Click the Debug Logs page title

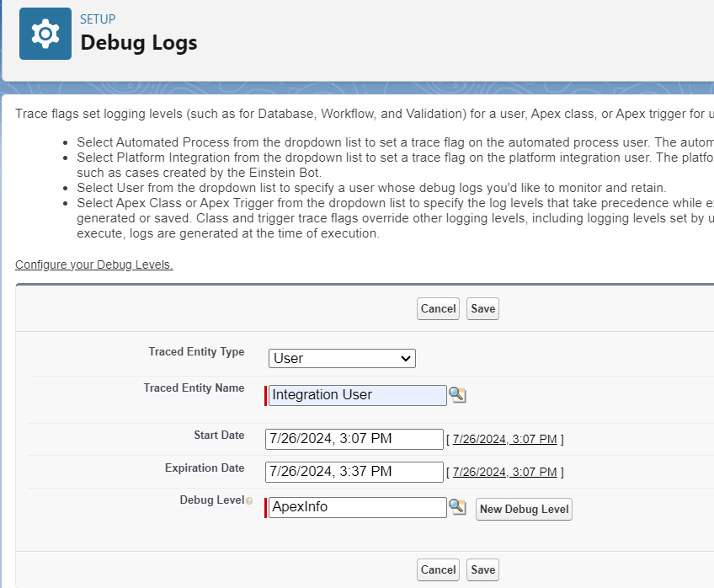pyautogui.click(x=138, y=41)
